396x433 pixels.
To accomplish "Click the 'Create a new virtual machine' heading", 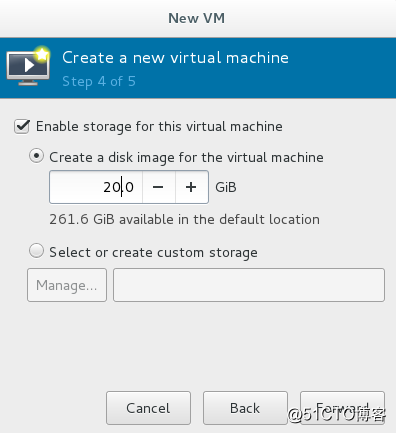I will click(175, 58).
